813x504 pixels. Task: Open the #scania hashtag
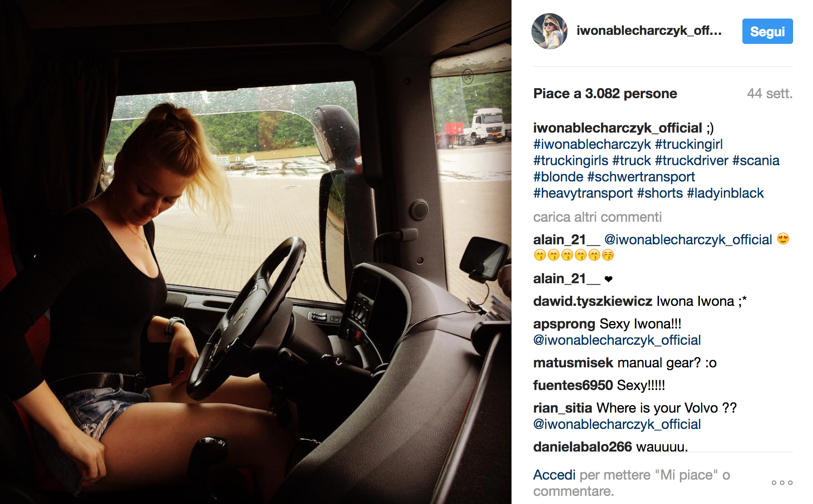(x=756, y=161)
